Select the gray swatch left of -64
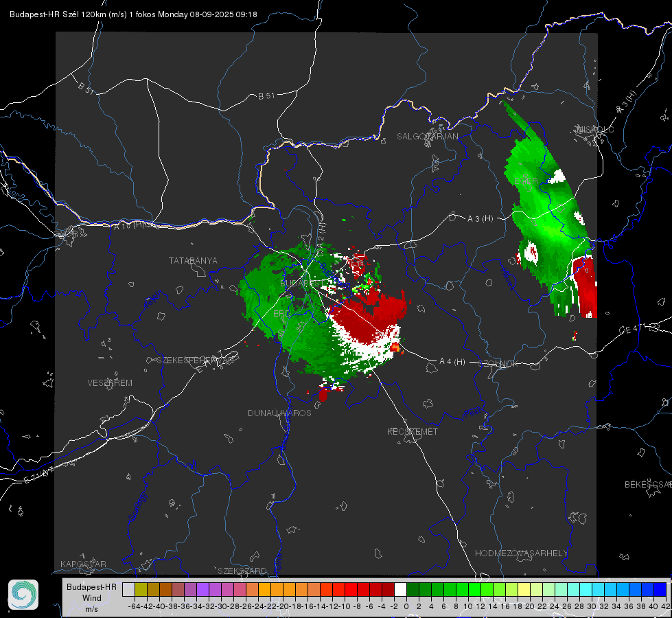672x618 pixels. pyautogui.click(x=128, y=589)
